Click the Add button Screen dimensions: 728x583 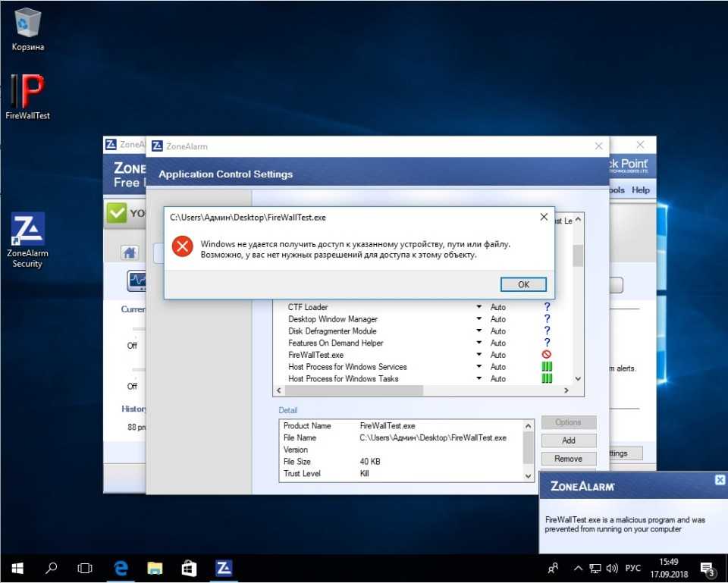click(x=569, y=440)
